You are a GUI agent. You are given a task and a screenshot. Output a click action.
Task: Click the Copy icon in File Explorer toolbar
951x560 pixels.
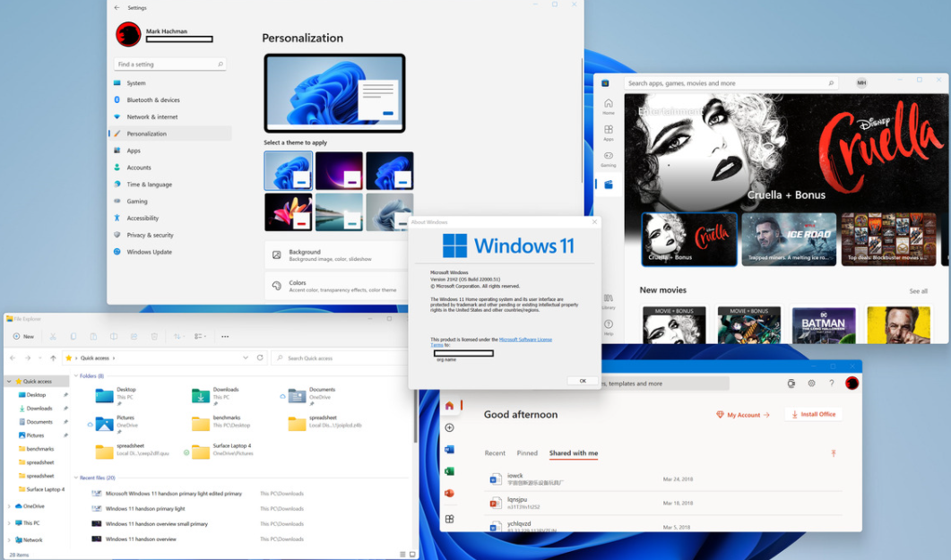click(73, 336)
